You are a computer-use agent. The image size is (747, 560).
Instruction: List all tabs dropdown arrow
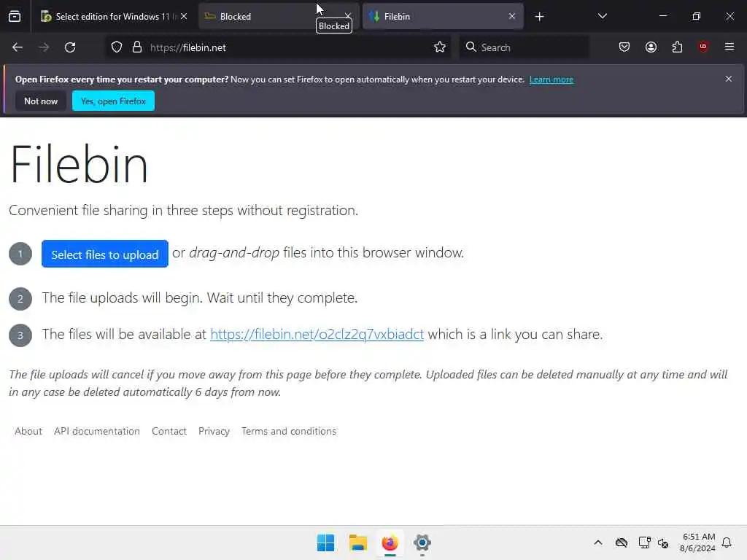click(x=602, y=17)
